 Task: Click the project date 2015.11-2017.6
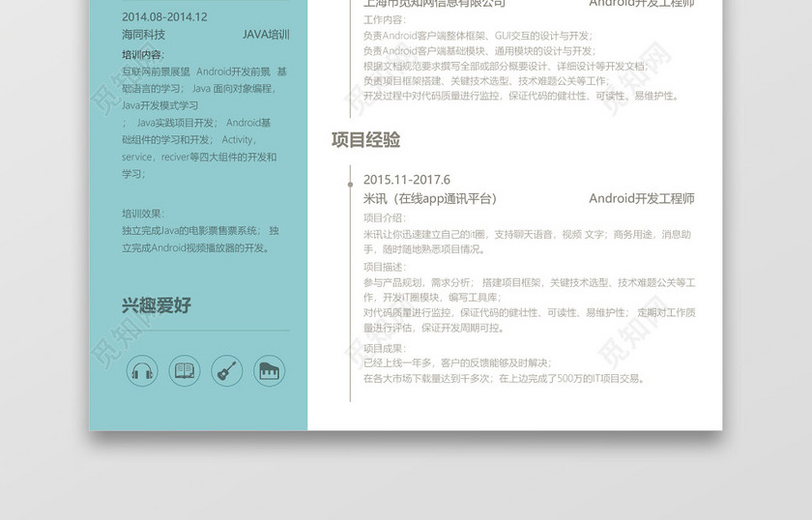[407, 180]
